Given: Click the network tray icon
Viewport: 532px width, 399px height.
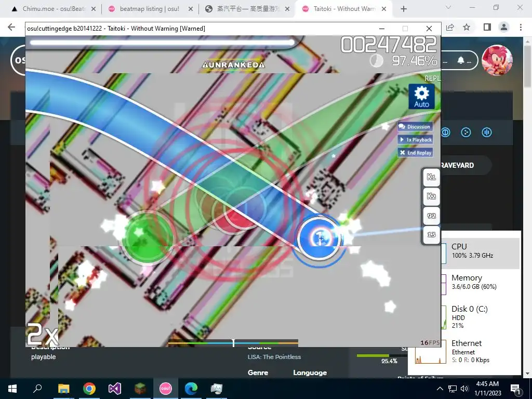Looking at the screenshot, I should (453, 389).
